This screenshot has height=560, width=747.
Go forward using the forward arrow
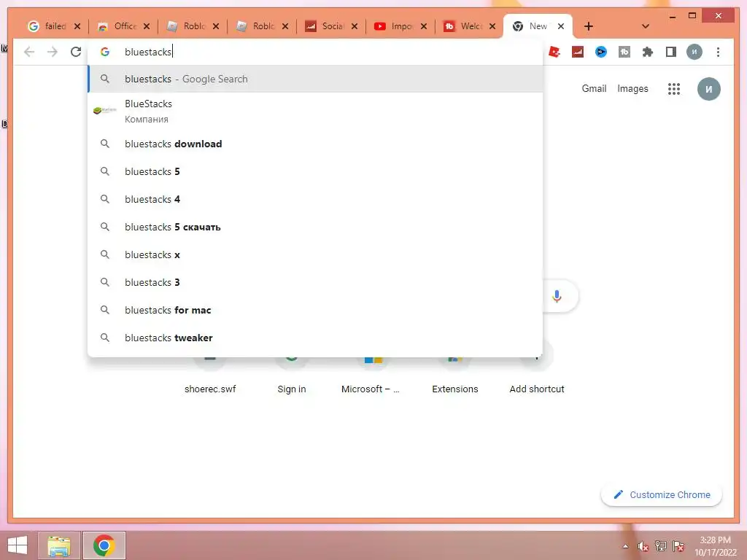(x=53, y=52)
